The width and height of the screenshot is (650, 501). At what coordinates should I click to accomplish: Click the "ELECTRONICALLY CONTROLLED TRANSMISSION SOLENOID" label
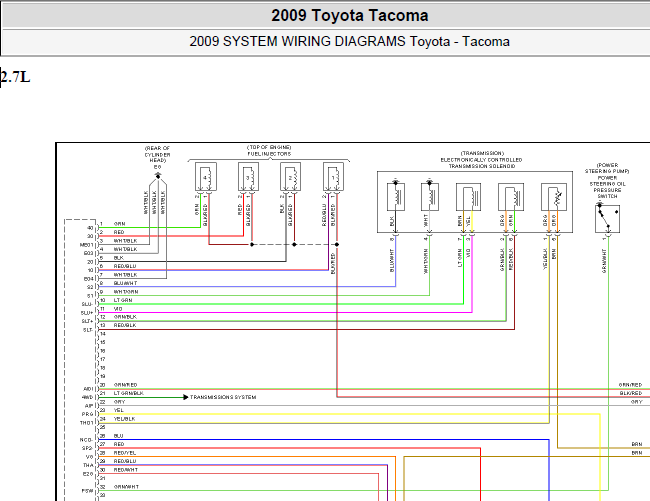(482, 163)
